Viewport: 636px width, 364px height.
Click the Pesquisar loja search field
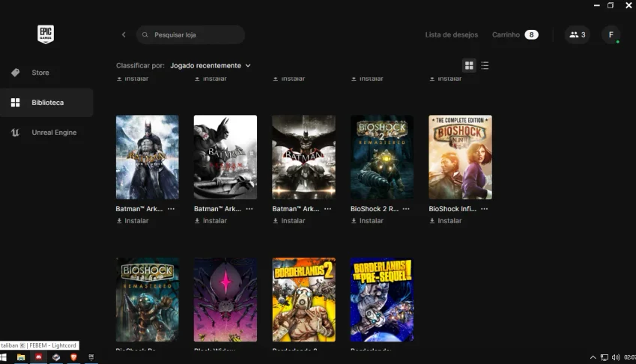[190, 35]
